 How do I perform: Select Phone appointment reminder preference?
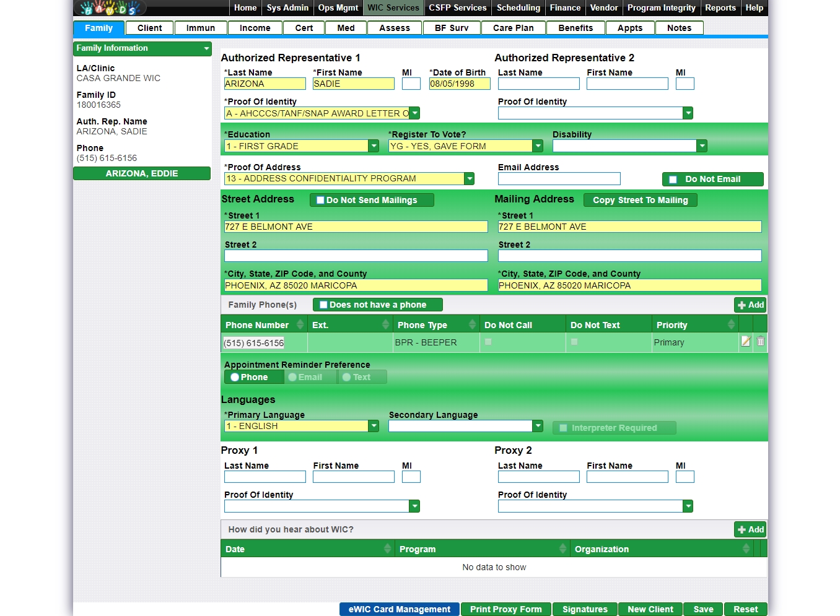[x=235, y=377]
